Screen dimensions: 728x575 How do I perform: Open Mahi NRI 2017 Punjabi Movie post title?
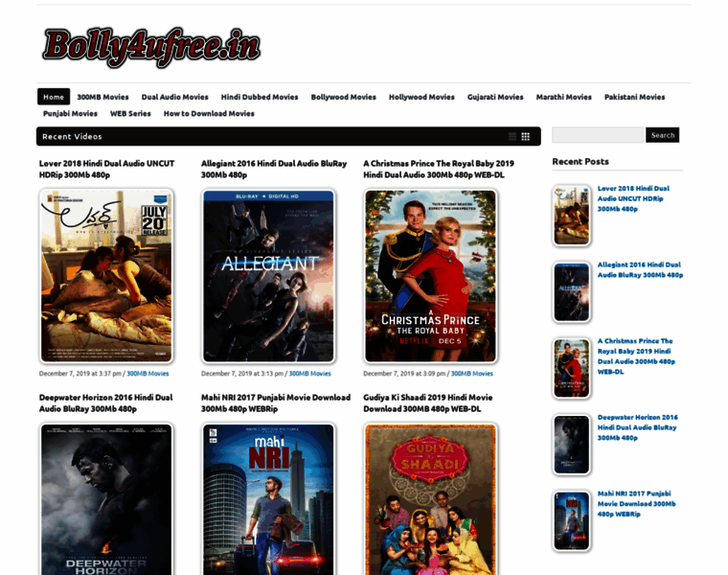276,403
